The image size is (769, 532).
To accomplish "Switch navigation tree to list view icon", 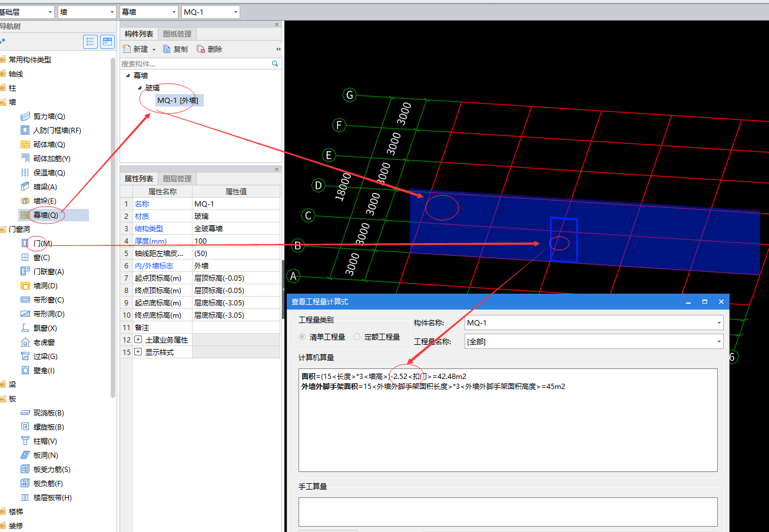I will [90, 41].
